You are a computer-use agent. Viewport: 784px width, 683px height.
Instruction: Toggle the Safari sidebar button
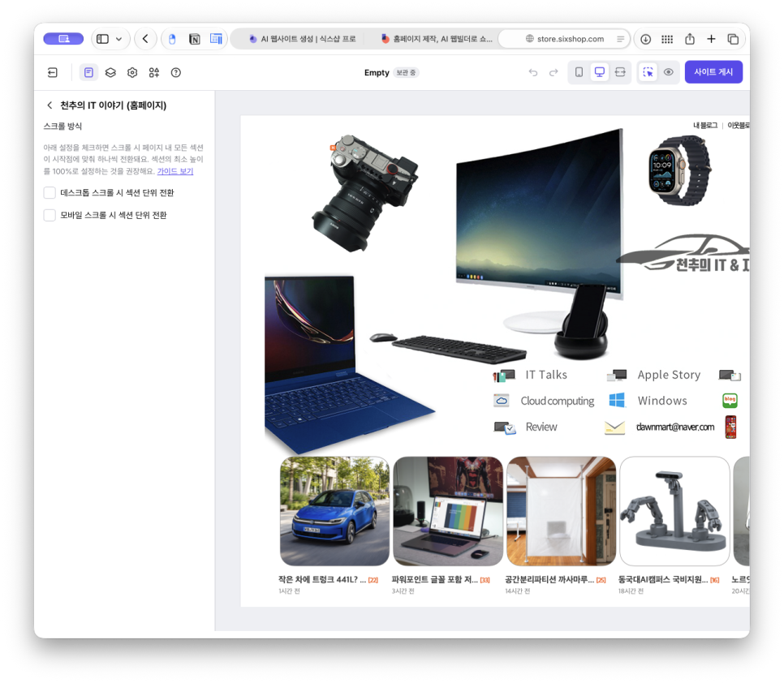102,39
